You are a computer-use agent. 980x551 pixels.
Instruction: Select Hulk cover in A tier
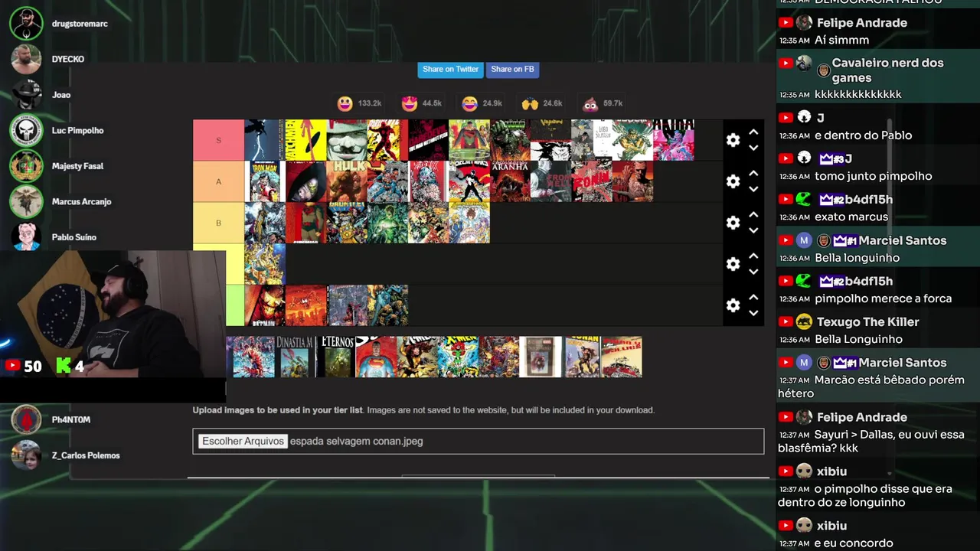(x=347, y=181)
